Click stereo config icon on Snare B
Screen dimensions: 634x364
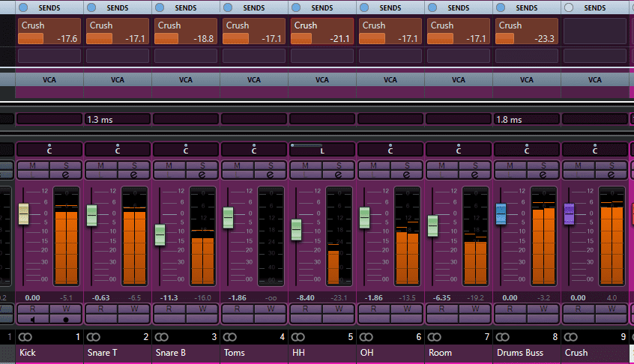point(162,337)
